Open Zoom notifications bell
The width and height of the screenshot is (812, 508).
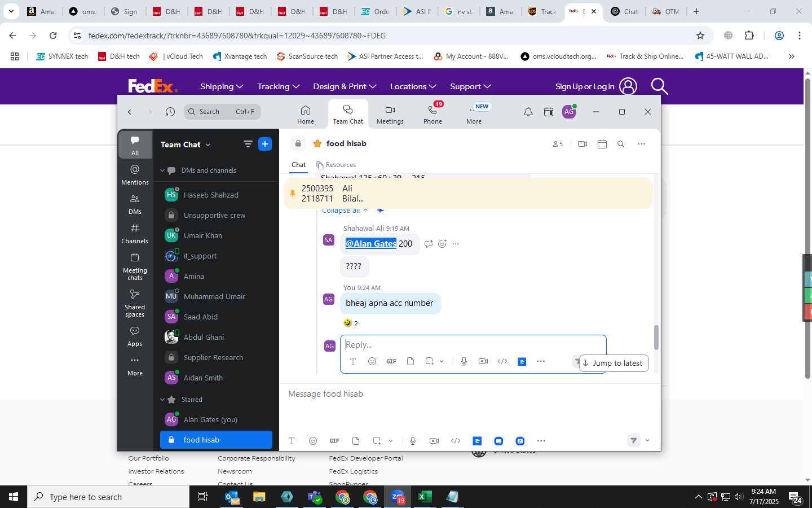pyautogui.click(x=528, y=112)
